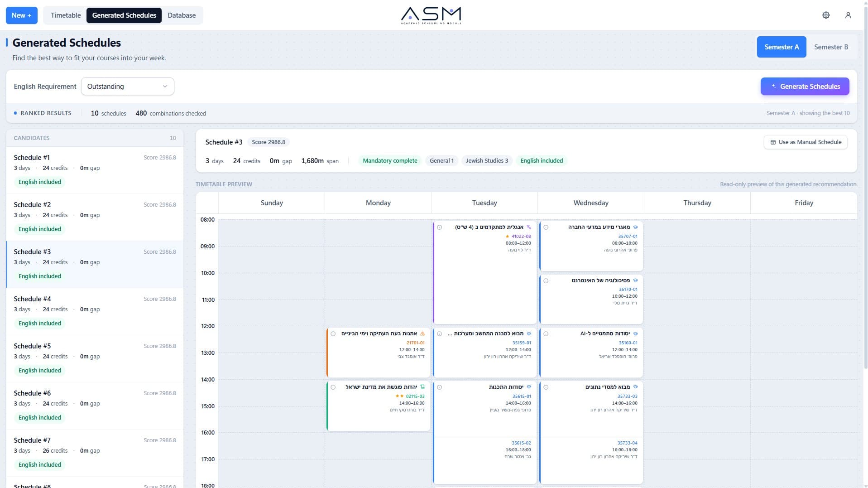Image resolution: width=868 pixels, height=488 pixels.
Task: Click the info icon on course 35615-01 card
Action: tap(439, 387)
